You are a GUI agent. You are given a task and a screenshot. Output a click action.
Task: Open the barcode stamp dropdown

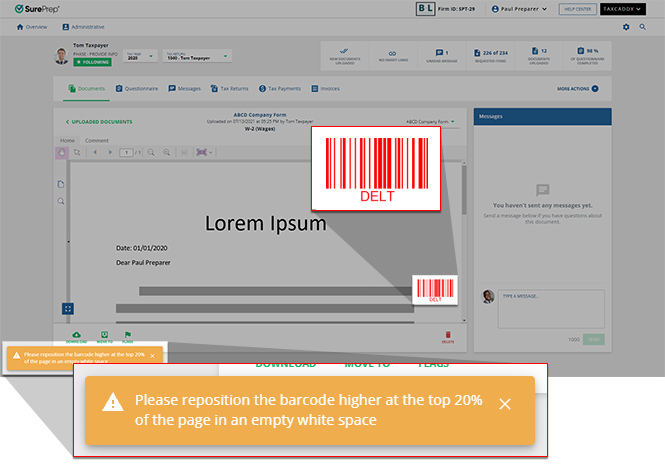click(204, 152)
